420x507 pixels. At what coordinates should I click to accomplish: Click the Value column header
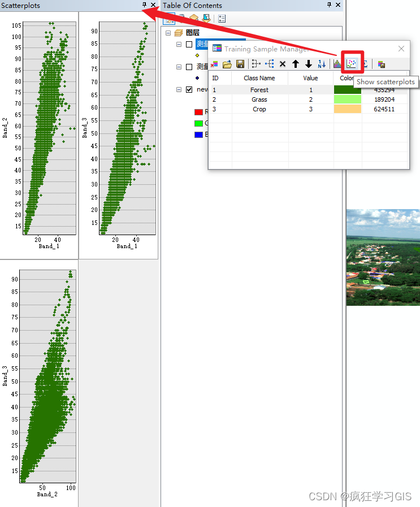pyautogui.click(x=310, y=78)
